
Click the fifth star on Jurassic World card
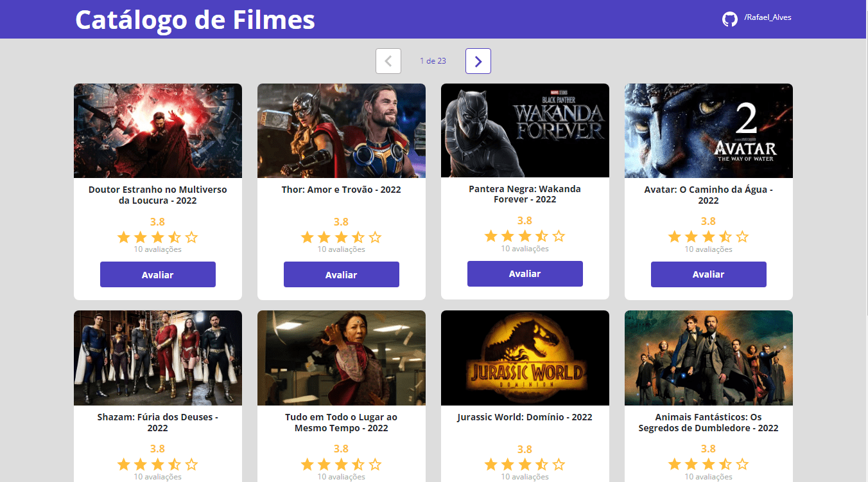point(559,464)
